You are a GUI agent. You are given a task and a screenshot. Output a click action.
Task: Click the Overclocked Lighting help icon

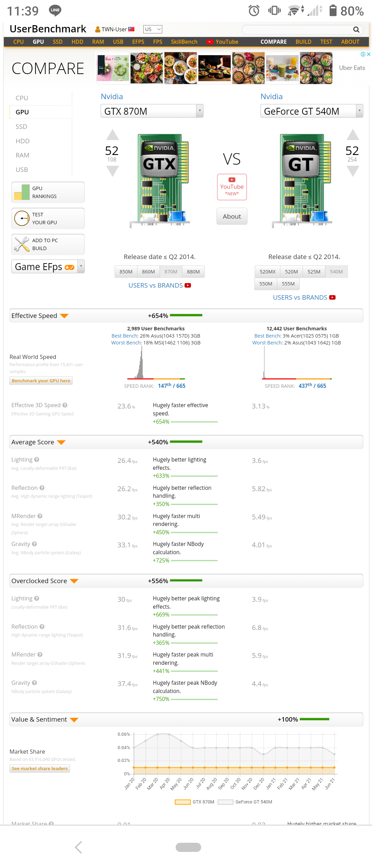click(37, 598)
